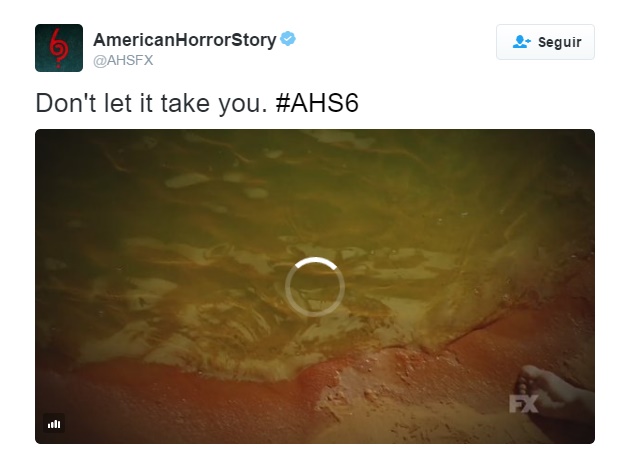
Task: Open the AmericanHorrorStory account name
Action: point(185,40)
